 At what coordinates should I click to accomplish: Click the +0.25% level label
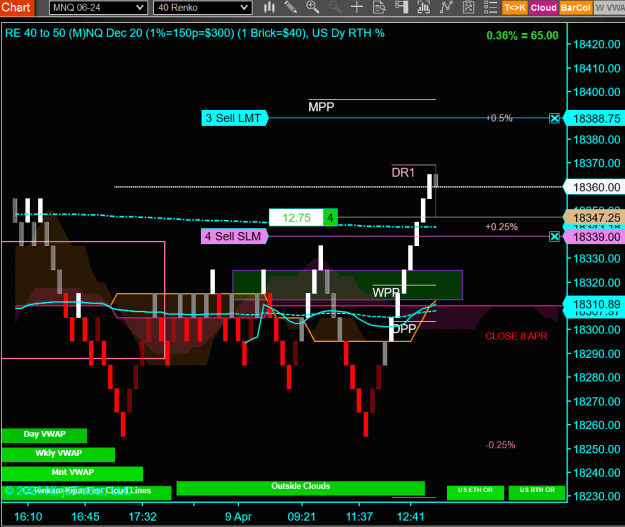pos(501,227)
